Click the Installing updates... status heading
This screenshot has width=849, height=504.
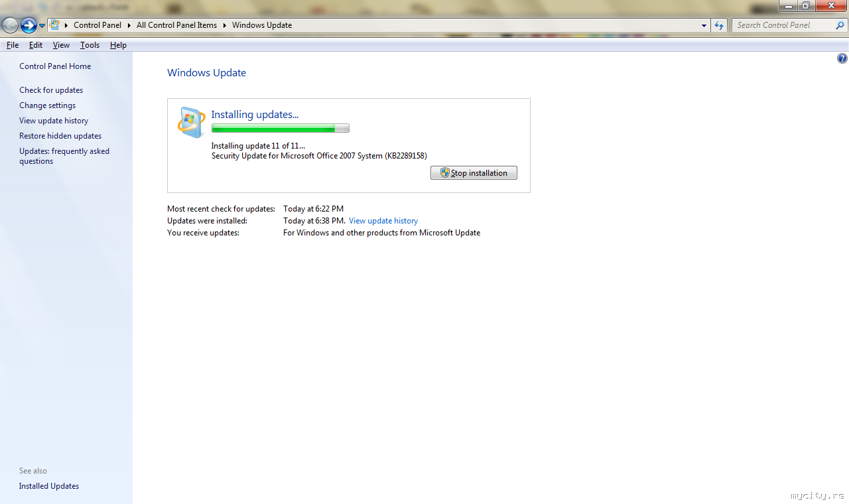[x=255, y=115]
